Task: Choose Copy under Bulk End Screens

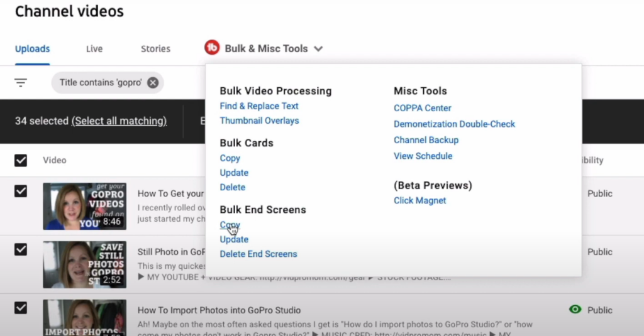Action: (x=230, y=225)
